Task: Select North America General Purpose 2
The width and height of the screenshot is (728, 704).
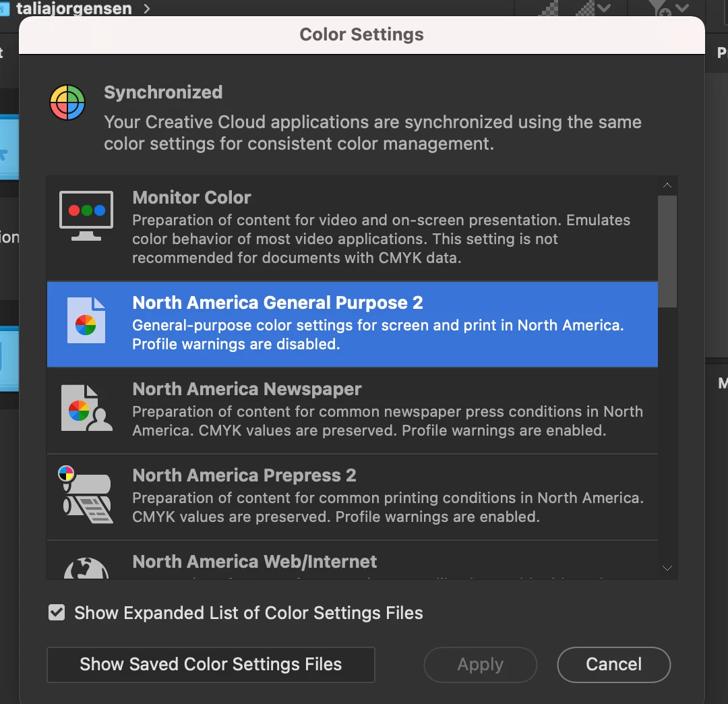Action: pyautogui.click(x=353, y=324)
